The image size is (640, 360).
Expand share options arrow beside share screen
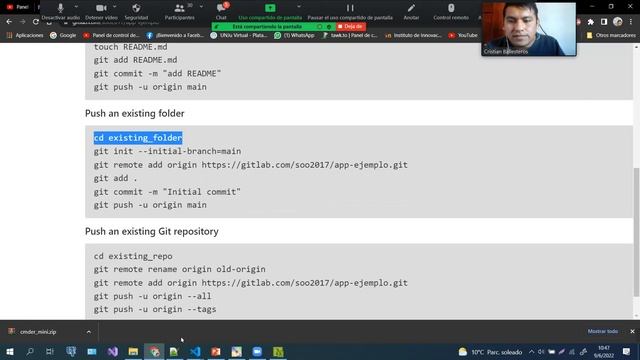[x=299, y=7]
